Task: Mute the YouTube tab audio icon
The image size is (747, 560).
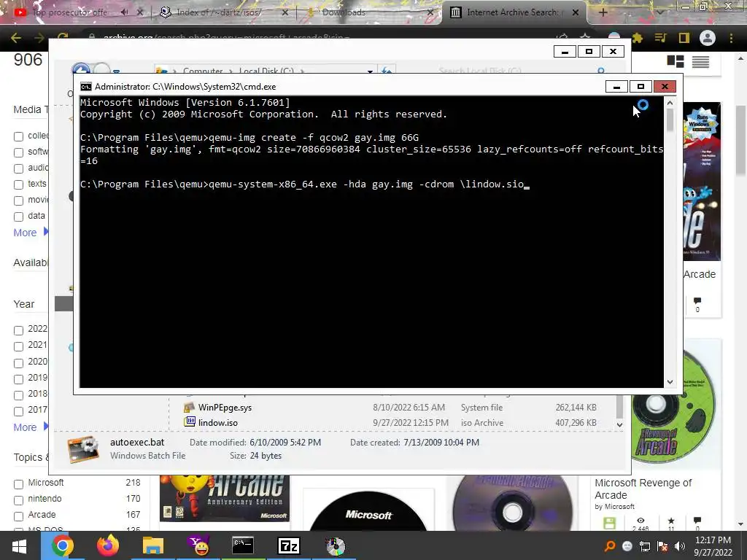Action: click(x=124, y=12)
